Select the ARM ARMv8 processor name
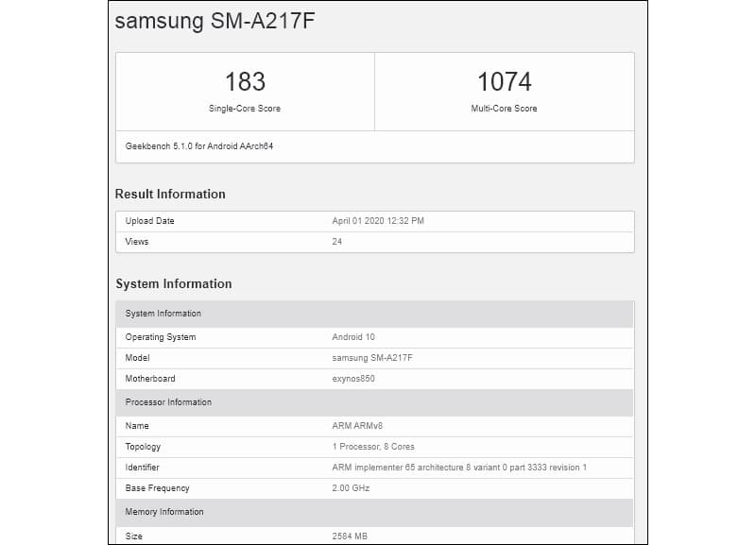Screen dimensions: 756x545 point(357,425)
